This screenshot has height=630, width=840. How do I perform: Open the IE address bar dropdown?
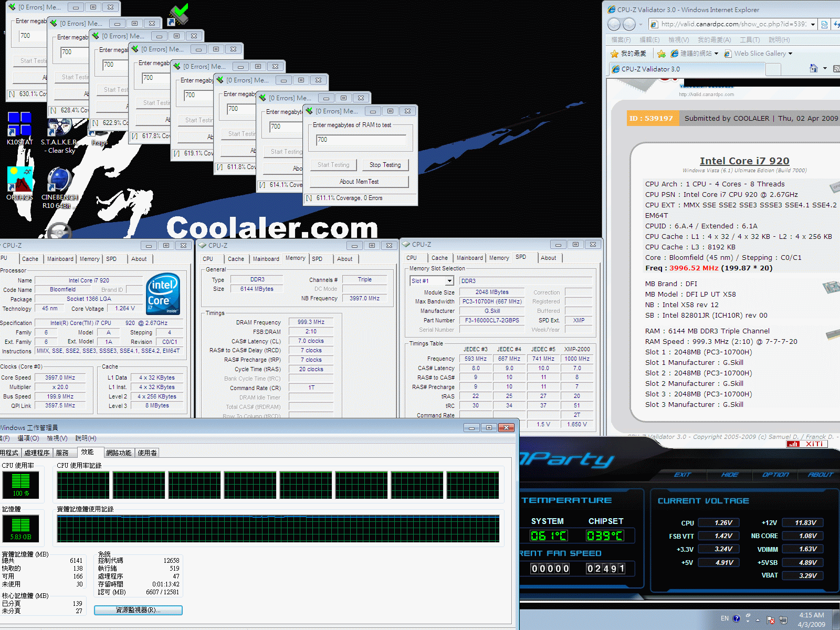pyautogui.click(x=813, y=24)
